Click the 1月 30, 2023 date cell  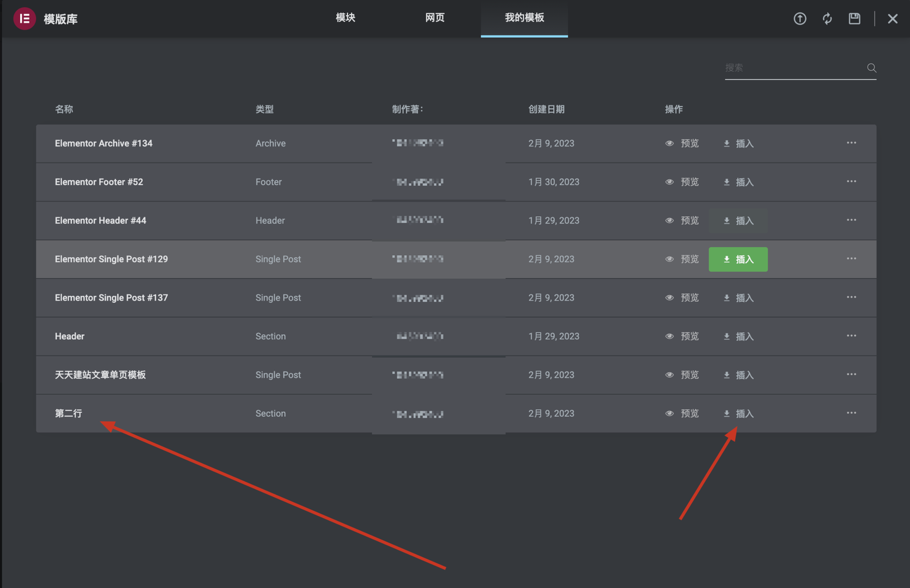[x=554, y=182]
